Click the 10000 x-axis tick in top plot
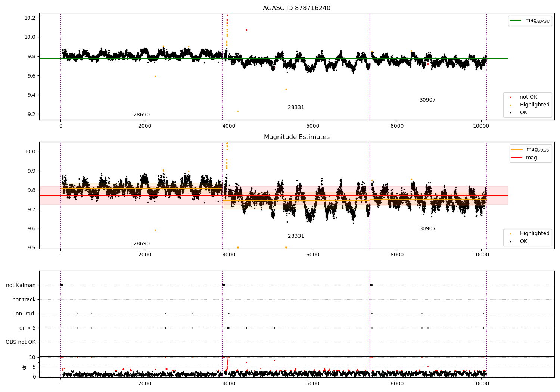 (481, 126)
